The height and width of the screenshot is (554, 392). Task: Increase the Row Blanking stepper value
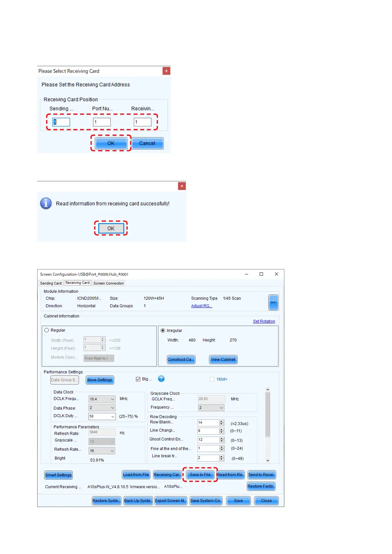[222, 421]
